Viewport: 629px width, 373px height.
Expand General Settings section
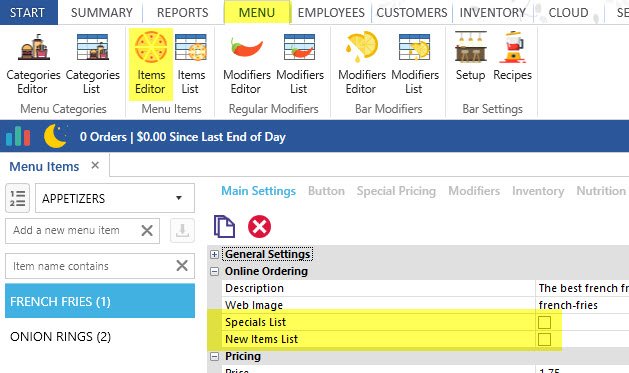(x=215, y=254)
